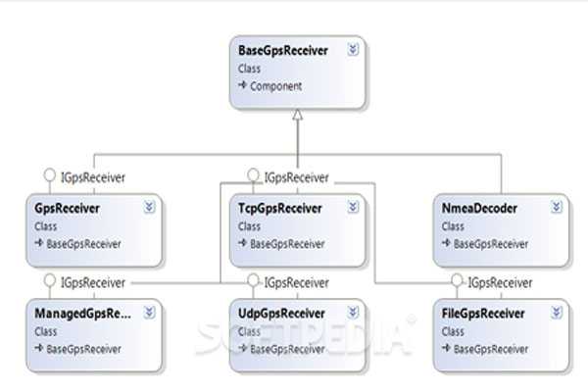Click BaseGpsReceiver base arrow in FileGpsReceiver box

pos(446,349)
